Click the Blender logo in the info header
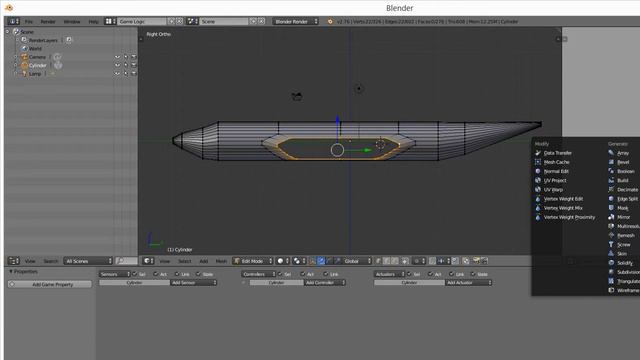Screen dimensions: 640x360 (330, 21)
